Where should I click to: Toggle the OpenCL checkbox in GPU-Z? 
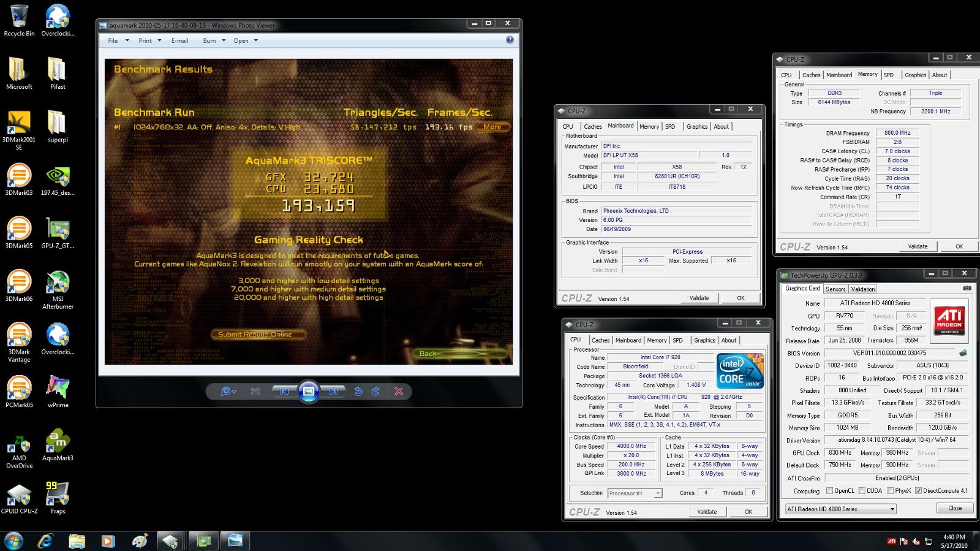click(829, 490)
